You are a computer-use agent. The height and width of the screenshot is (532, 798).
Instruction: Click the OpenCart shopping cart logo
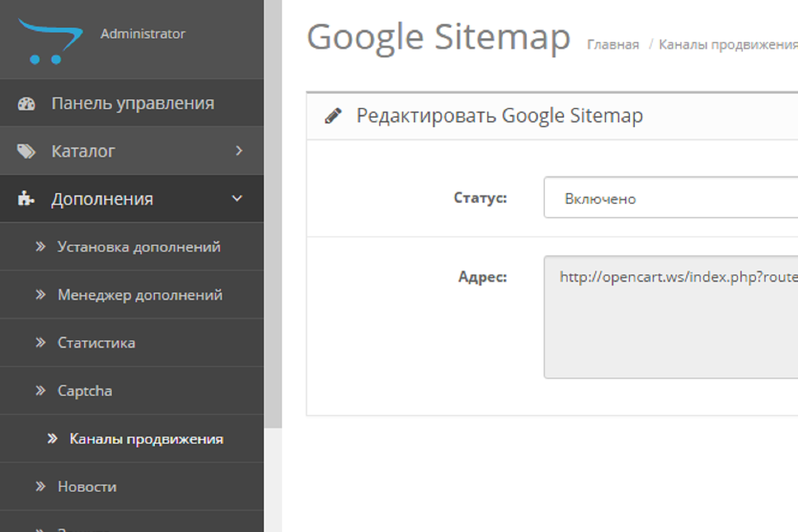click(50, 41)
